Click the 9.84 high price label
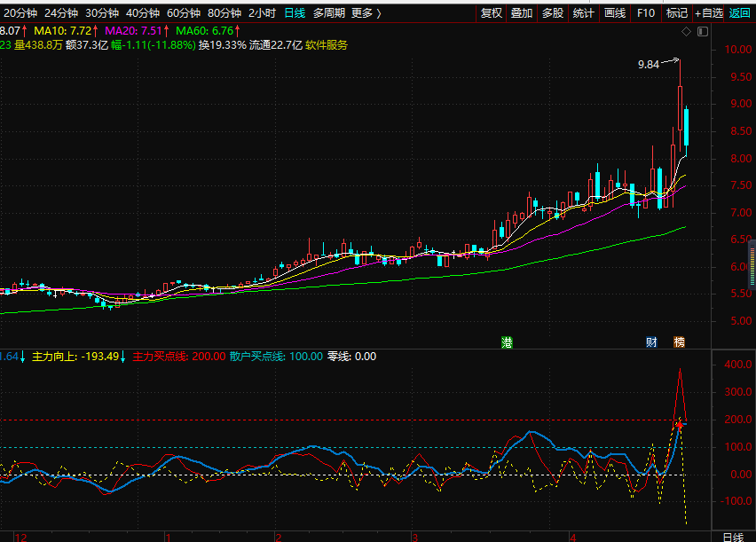Screen dimensions: 756x542 click(649, 65)
